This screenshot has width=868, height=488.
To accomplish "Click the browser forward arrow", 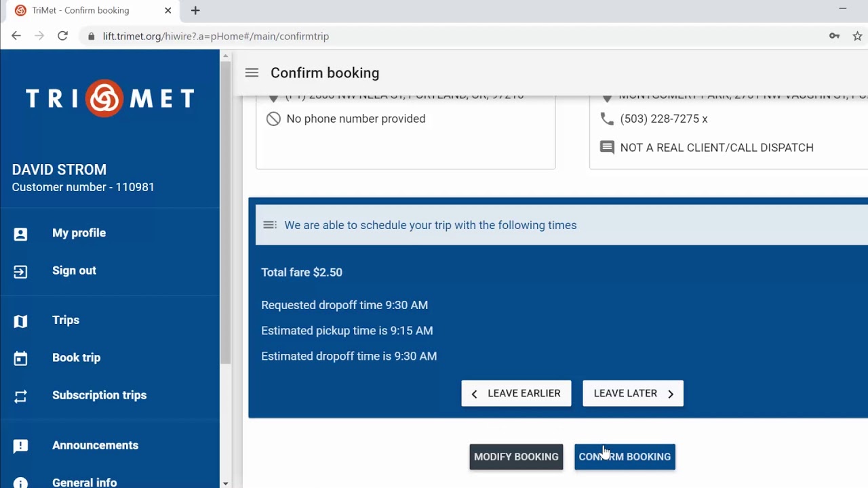I will click(39, 36).
